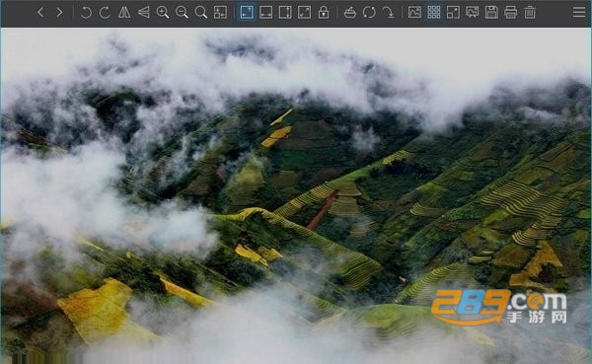Viewport: 592px width, 364px height.
Task: Go to the previous image arrow
Action: coord(40,13)
